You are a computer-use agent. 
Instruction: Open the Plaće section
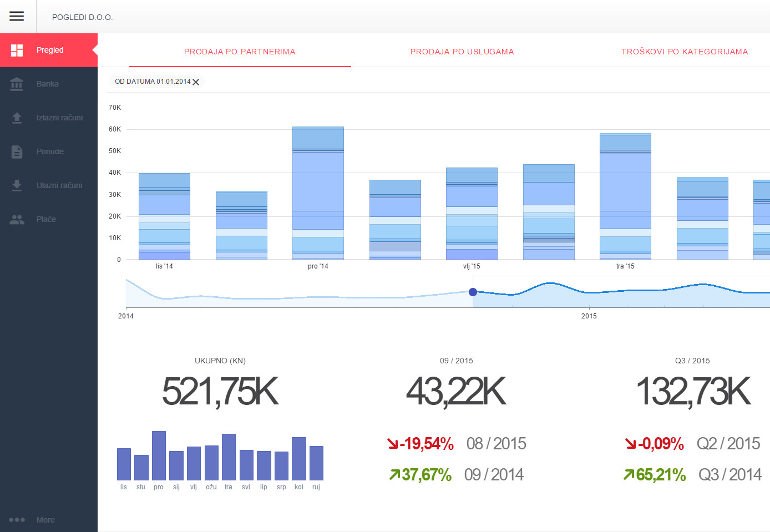pos(49,219)
